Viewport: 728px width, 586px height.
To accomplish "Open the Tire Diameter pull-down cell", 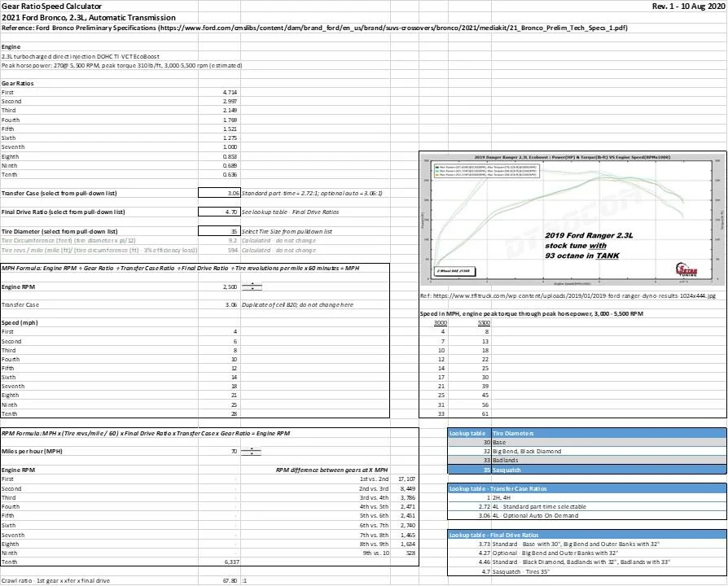I will click(x=219, y=230).
